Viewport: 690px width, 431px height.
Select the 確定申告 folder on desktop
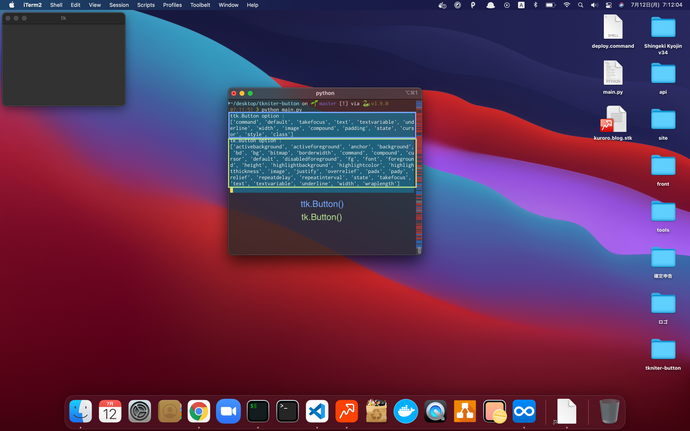(663, 262)
